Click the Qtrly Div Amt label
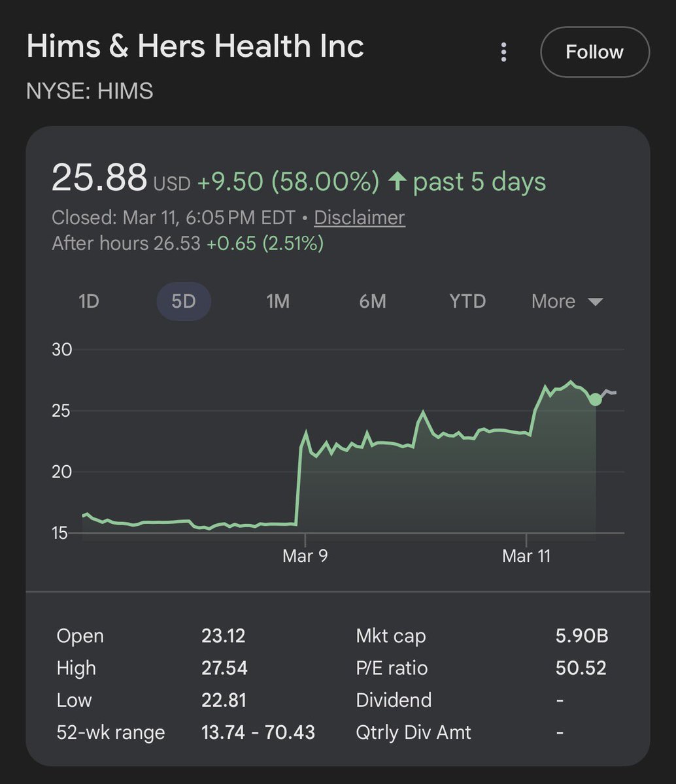The image size is (676, 784). (x=413, y=732)
